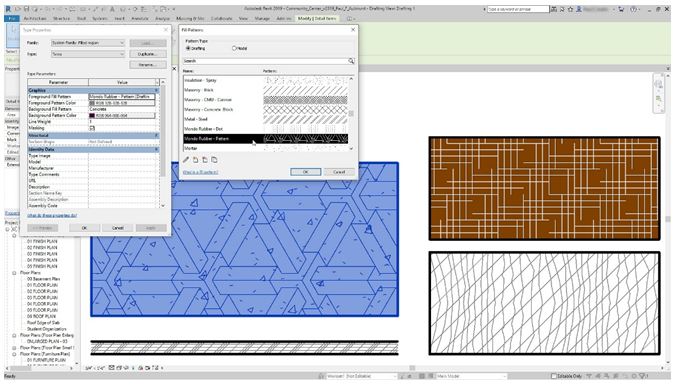The width and height of the screenshot is (677, 387).
Task: Expand Floor Plans (Floor Plan Small) node
Action: click(x=14, y=348)
